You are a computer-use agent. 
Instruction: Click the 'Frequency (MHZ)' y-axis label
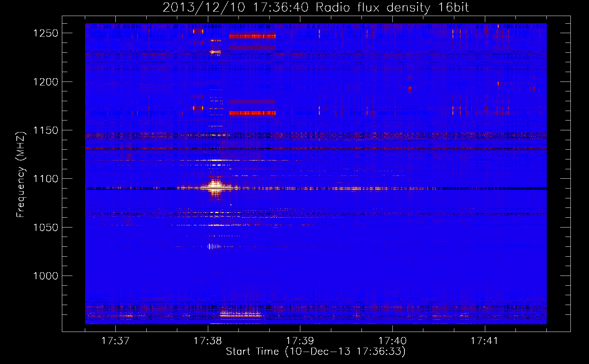click(x=21, y=175)
